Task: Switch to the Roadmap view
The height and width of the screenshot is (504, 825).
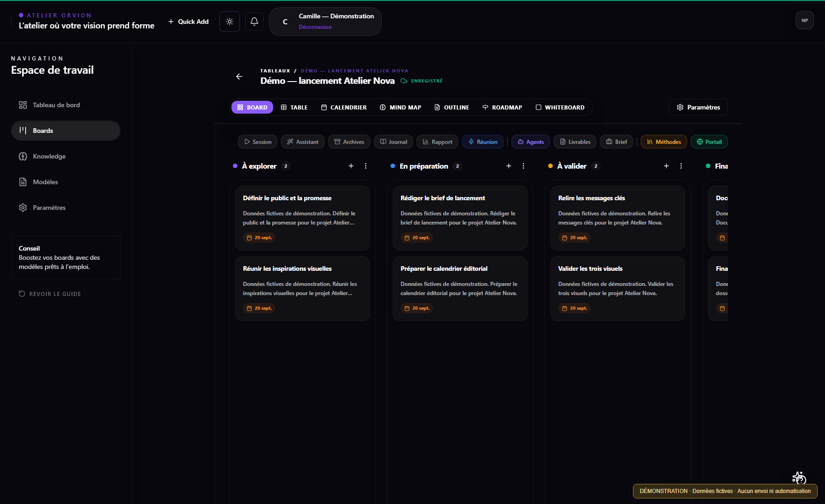Action: [502, 107]
